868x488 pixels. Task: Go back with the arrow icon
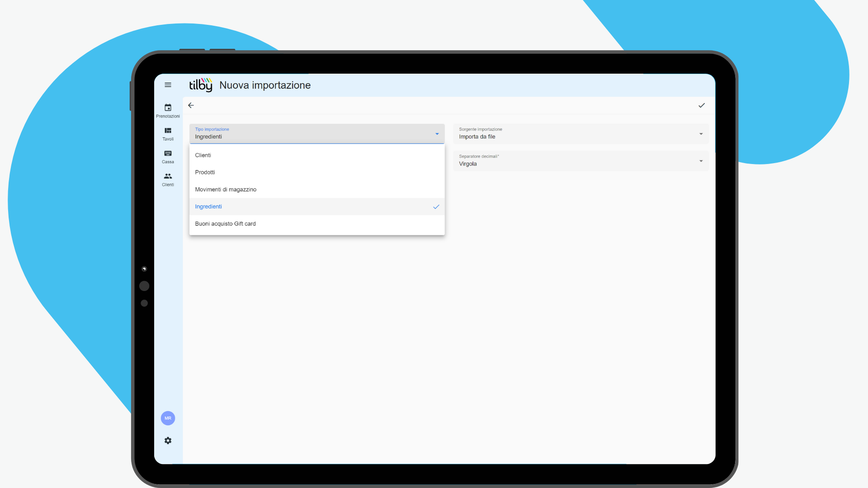(x=191, y=105)
